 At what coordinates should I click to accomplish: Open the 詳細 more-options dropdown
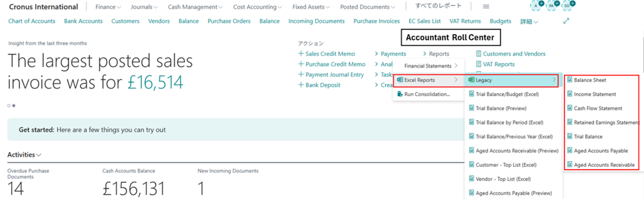pos(529,22)
